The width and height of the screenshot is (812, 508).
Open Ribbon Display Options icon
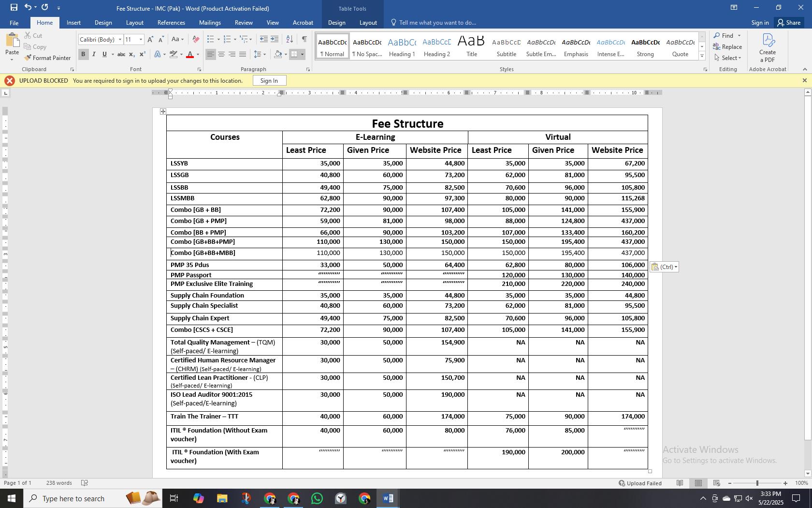tap(734, 7)
